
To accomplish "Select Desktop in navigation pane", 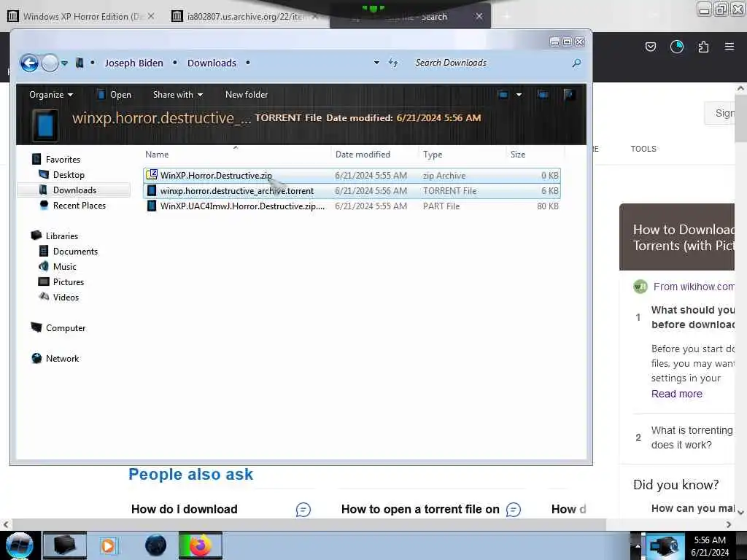I will point(69,175).
